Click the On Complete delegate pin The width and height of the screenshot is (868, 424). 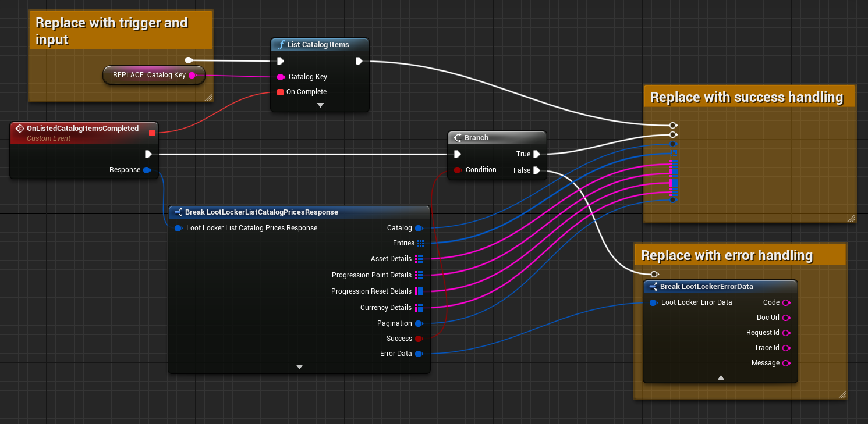[280, 92]
